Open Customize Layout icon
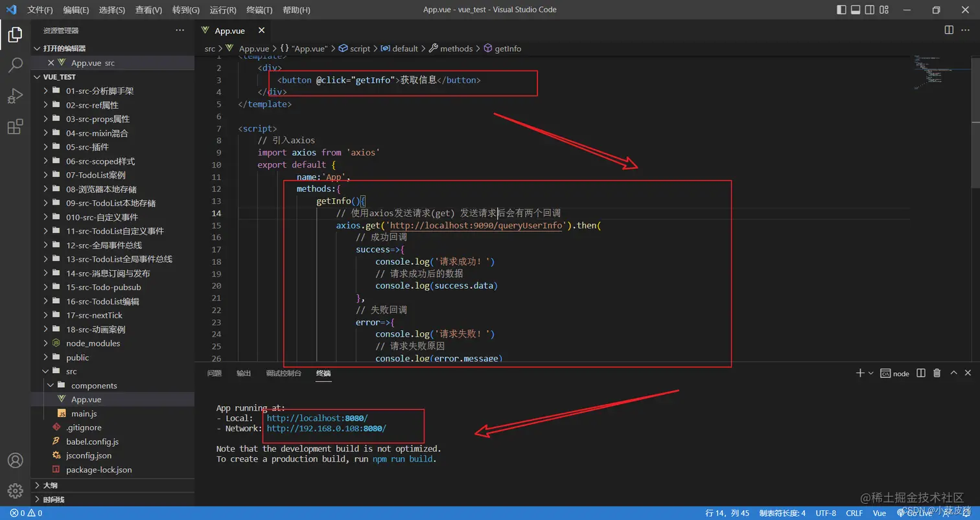 (884, 10)
